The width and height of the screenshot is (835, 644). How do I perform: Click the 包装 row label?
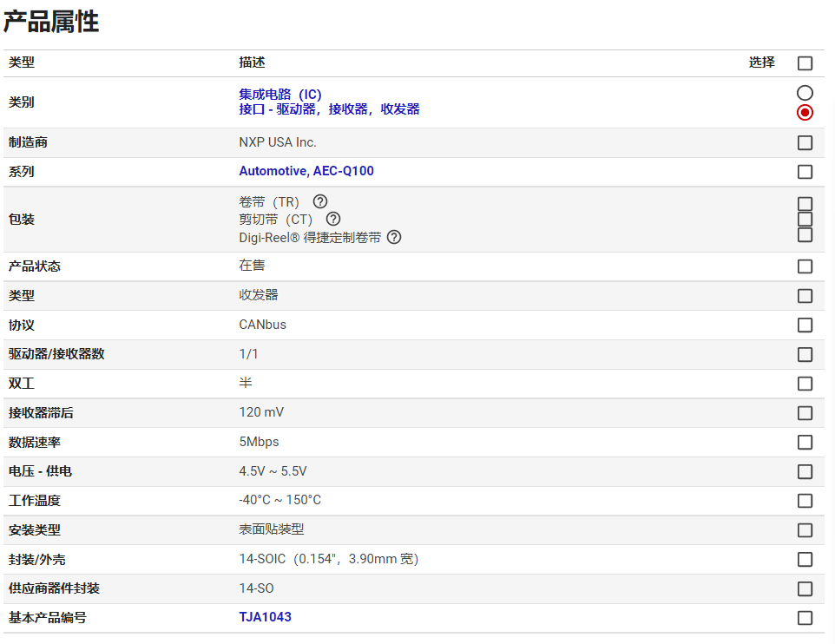pos(22,219)
